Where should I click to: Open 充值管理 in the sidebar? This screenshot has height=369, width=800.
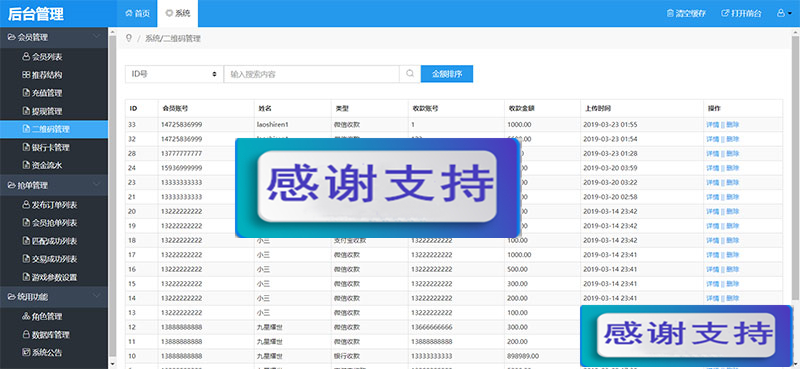[42, 93]
